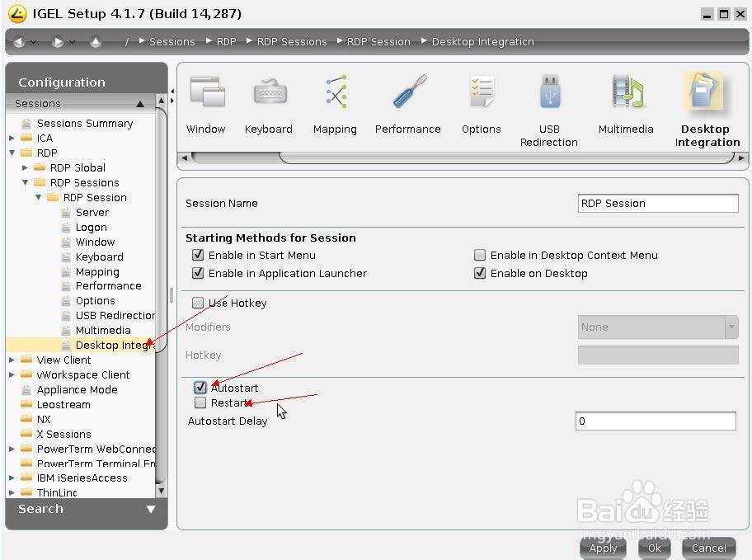This screenshot has height=560, width=752.
Task: Check Enable in Desktop Context Menu
Action: 480,255
